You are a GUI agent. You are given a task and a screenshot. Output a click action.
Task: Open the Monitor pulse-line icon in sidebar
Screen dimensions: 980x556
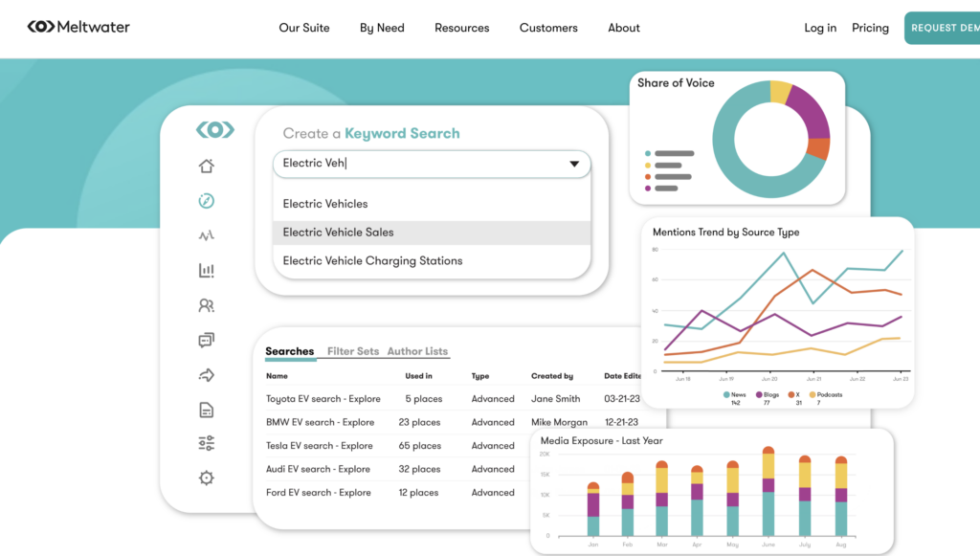[207, 235]
